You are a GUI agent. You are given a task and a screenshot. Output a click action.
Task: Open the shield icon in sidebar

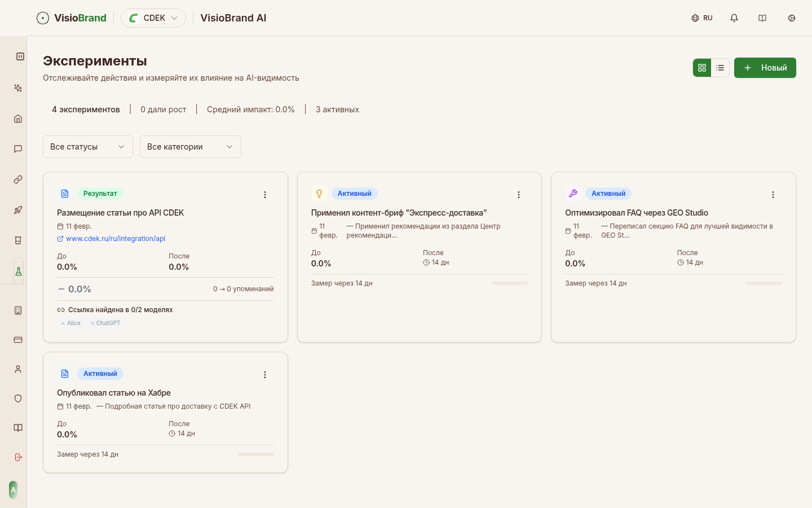(x=18, y=398)
